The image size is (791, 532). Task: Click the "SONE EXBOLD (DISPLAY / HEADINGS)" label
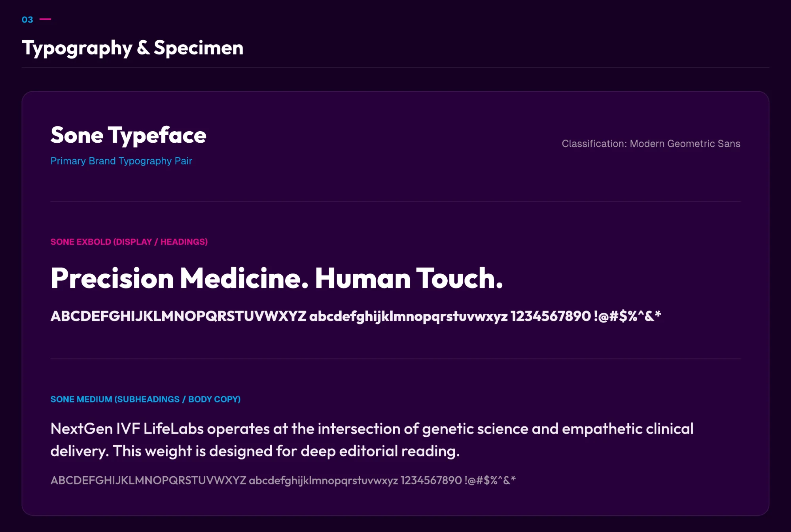point(129,242)
